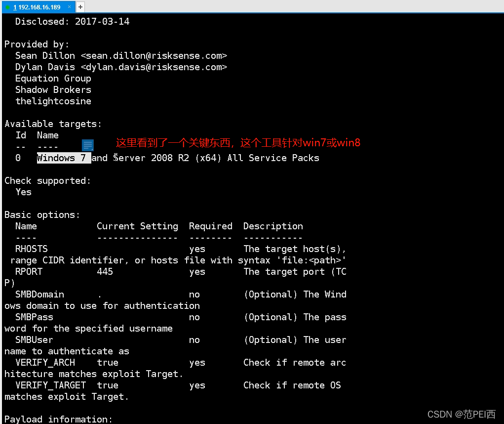The width and height of the screenshot is (504, 424).
Task: Click the 'thelightcosine' line
Action: point(53,101)
